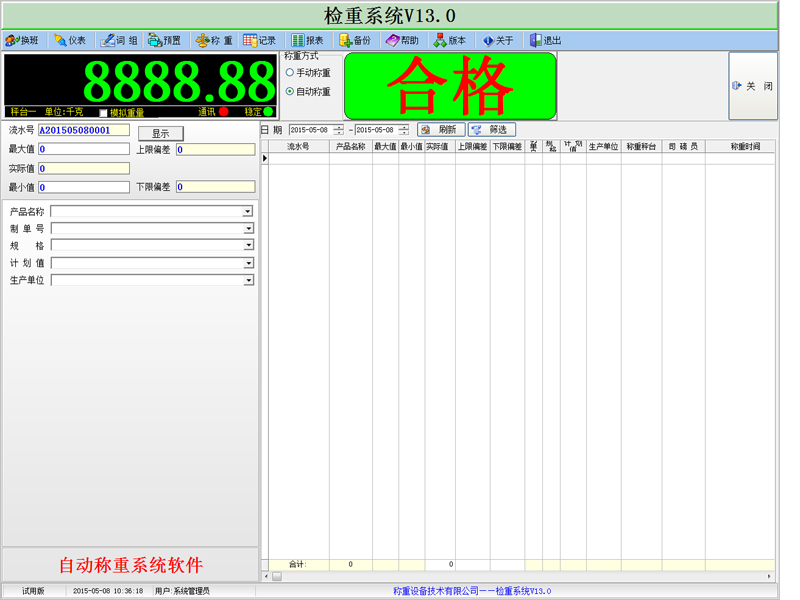Click the 司磅员 column header

(683, 146)
